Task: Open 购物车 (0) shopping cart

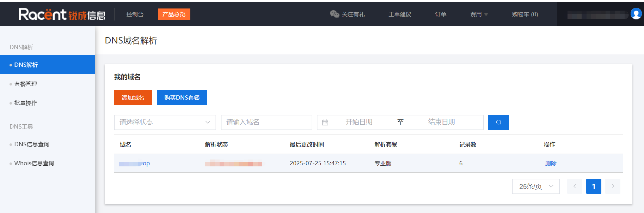Action: [x=525, y=14]
